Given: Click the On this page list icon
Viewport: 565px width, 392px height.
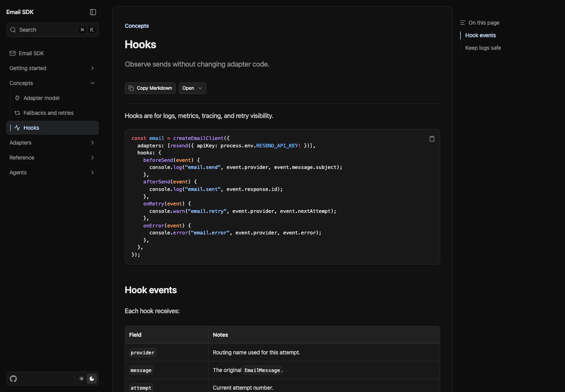Looking at the screenshot, I should point(463,23).
